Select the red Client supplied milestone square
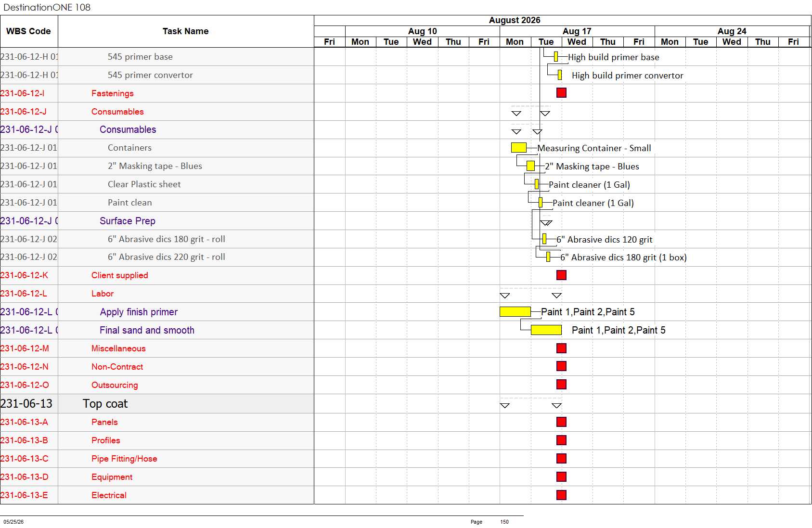The width and height of the screenshot is (812, 528). pyautogui.click(x=561, y=275)
